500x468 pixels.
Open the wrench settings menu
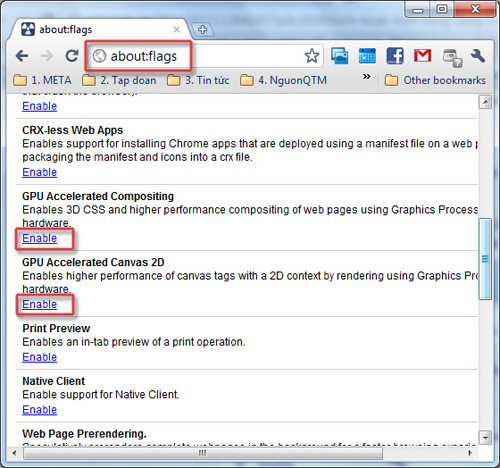(478, 56)
